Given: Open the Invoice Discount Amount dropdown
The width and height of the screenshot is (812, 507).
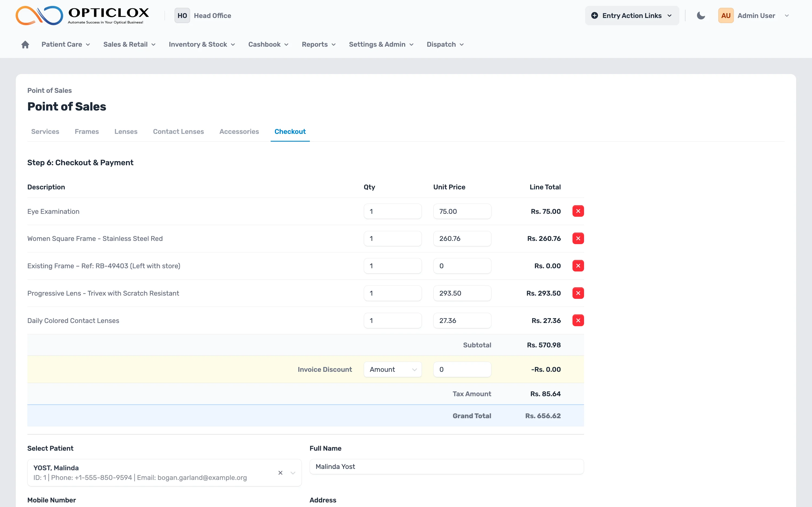Looking at the screenshot, I should click(x=393, y=369).
